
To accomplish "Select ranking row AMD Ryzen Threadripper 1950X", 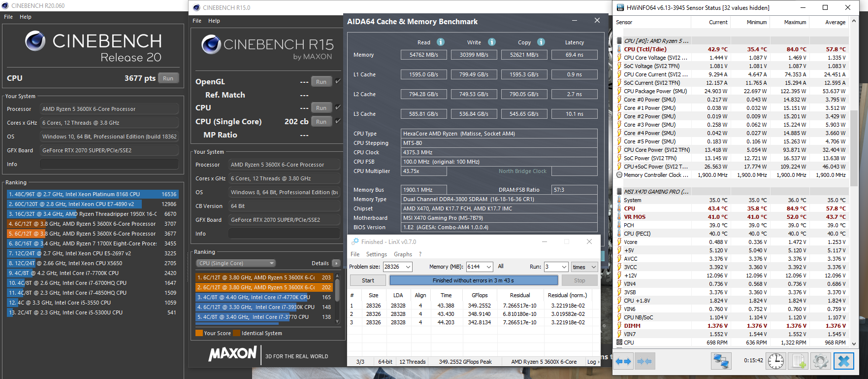I will point(93,214).
